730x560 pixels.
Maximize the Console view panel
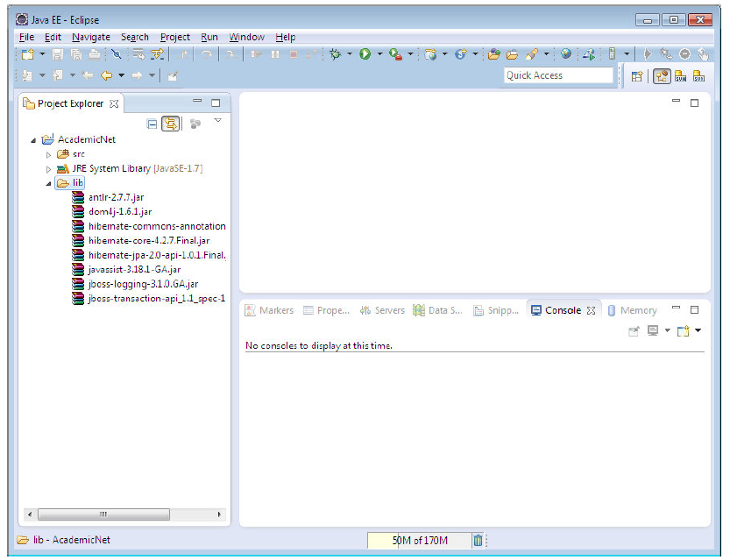694,310
